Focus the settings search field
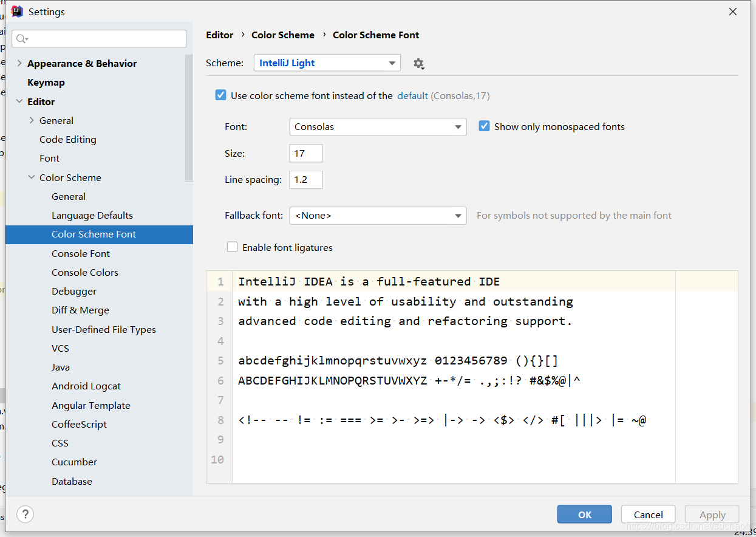Screen dimensions: 756x537 click(99, 39)
